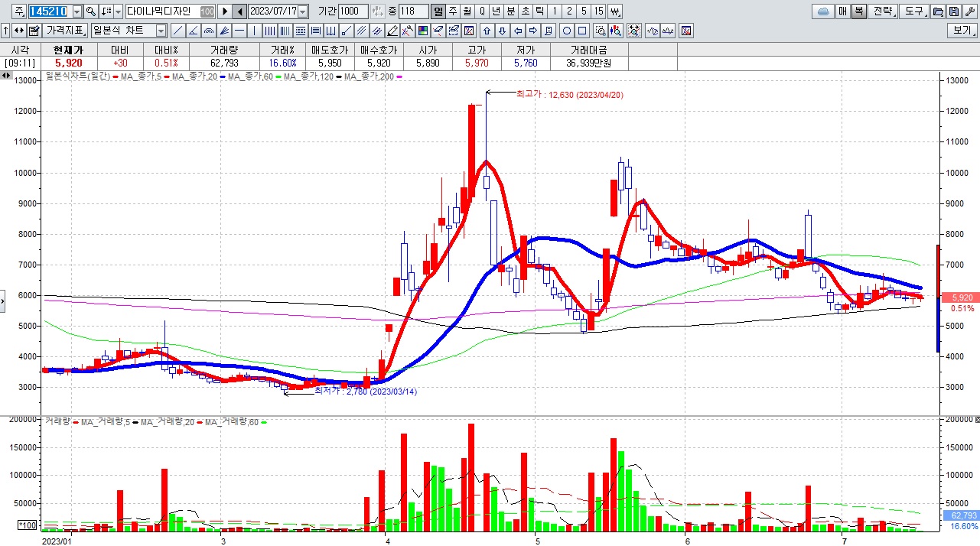
Task: Select the Fibonacci arc drawing tool
Action: click(x=209, y=31)
